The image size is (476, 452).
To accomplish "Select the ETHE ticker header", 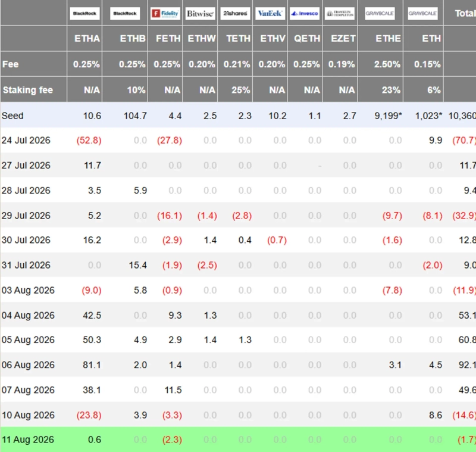I will [389, 39].
